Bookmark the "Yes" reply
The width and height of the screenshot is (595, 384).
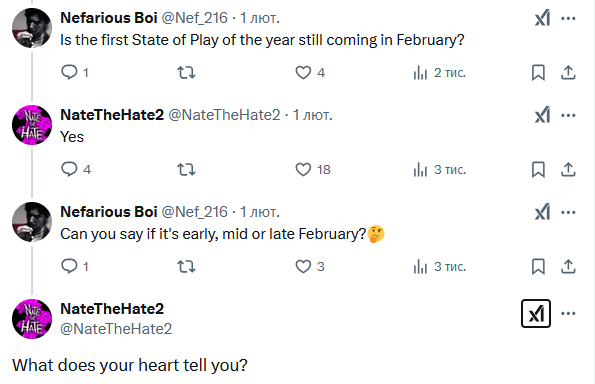pos(538,169)
